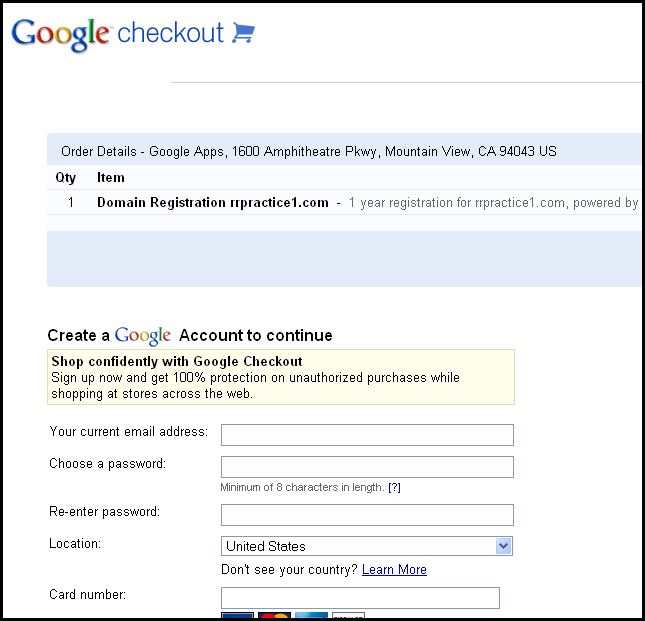Click the checkout text in the header
The height and width of the screenshot is (621, 645).
170,32
